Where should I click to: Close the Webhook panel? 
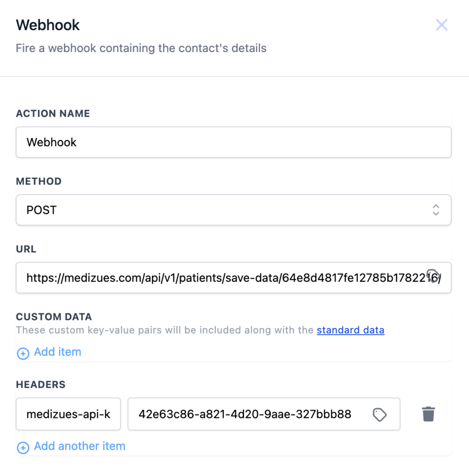pyautogui.click(x=442, y=25)
